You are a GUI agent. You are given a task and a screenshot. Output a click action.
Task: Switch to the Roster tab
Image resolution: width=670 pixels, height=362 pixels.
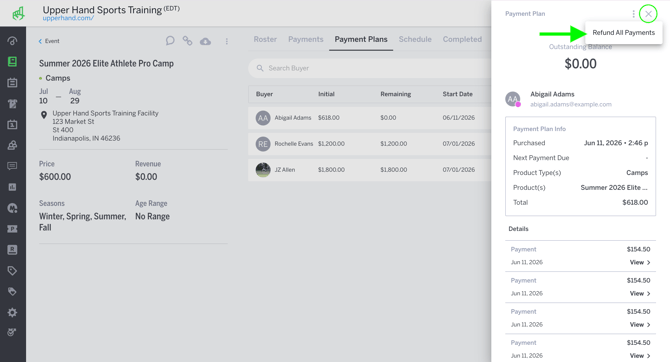pos(265,39)
